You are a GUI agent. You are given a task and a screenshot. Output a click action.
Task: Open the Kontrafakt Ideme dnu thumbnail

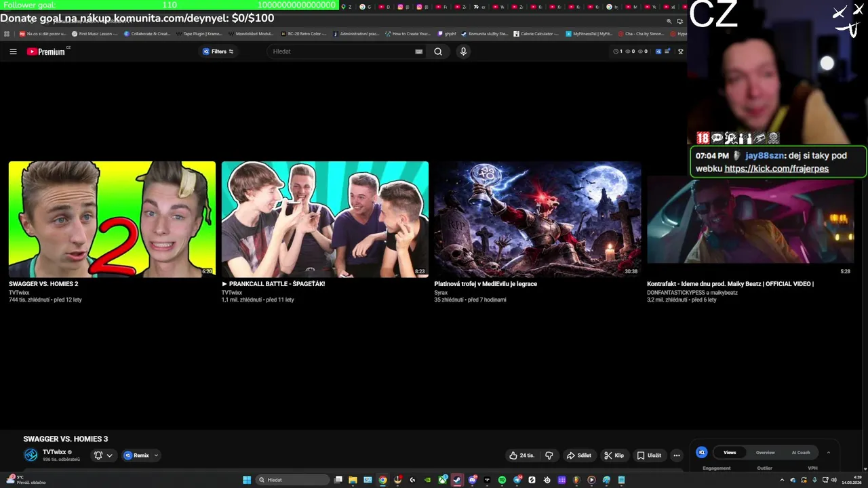tap(751, 220)
